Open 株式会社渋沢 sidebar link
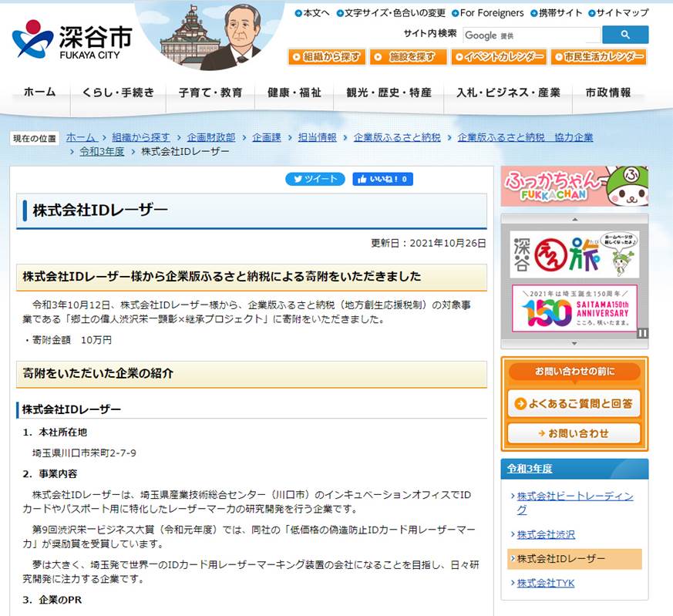 [546, 534]
